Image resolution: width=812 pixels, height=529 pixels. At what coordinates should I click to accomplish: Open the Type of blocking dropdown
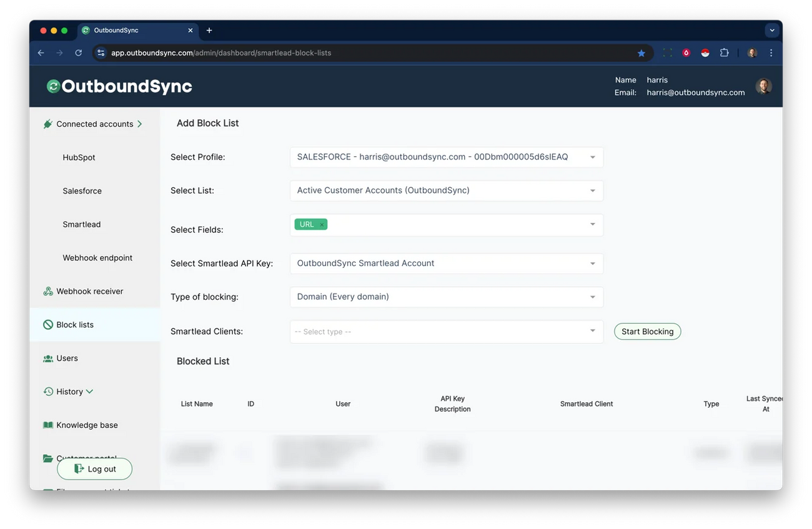point(445,296)
